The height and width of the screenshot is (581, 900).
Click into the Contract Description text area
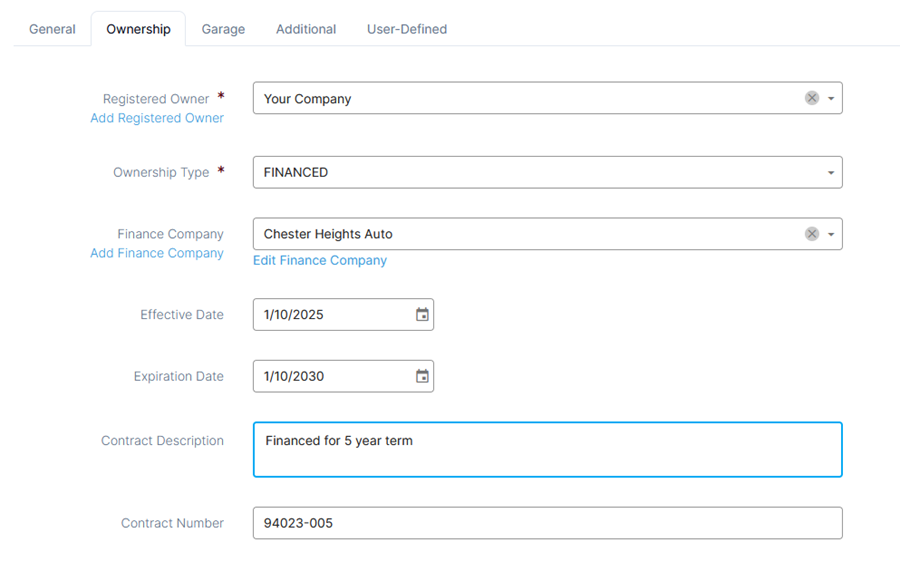[x=548, y=450]
